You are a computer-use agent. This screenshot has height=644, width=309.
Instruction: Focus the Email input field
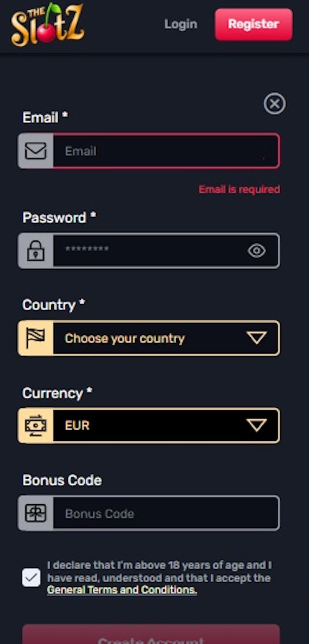coord(166,151)
